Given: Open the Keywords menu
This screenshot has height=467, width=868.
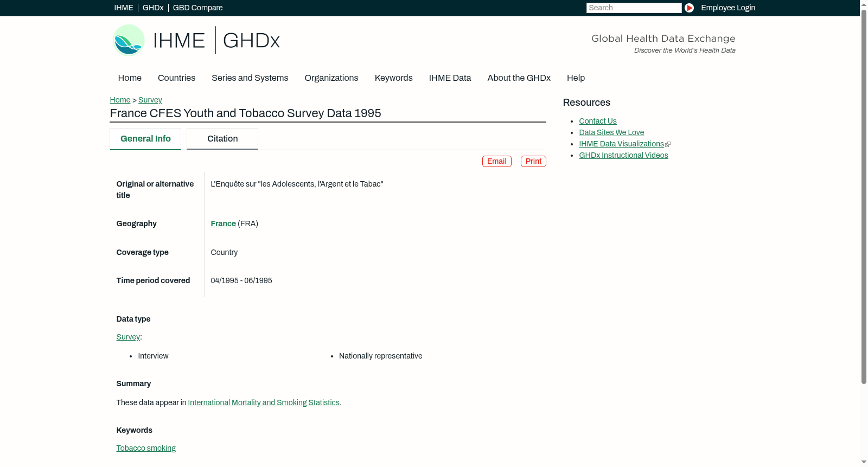Looking at the screenshot, I should point(394,78).
